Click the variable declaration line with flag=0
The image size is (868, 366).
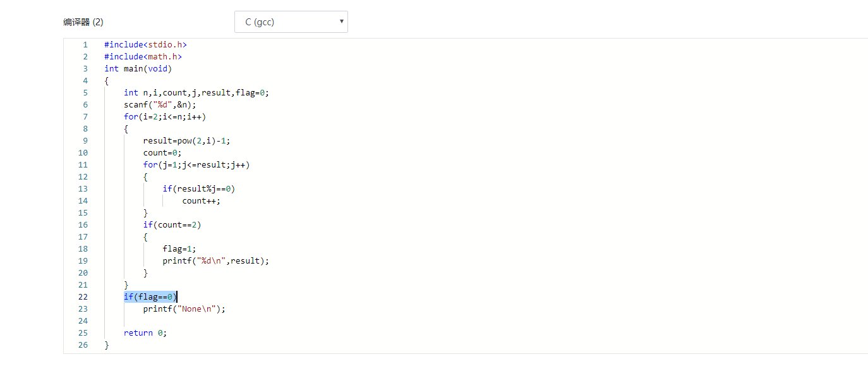[196, 93]
